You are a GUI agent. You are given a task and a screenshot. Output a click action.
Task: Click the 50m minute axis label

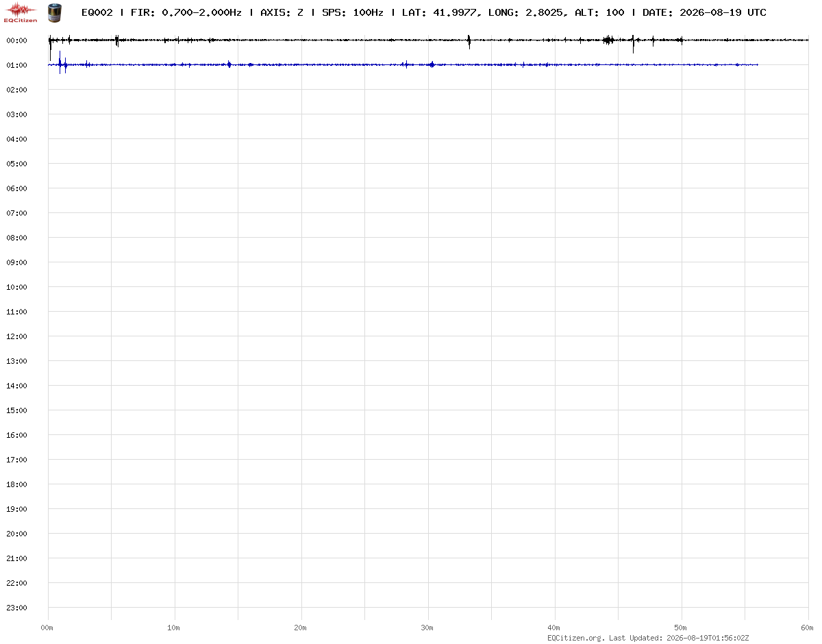tap(681, 628)
